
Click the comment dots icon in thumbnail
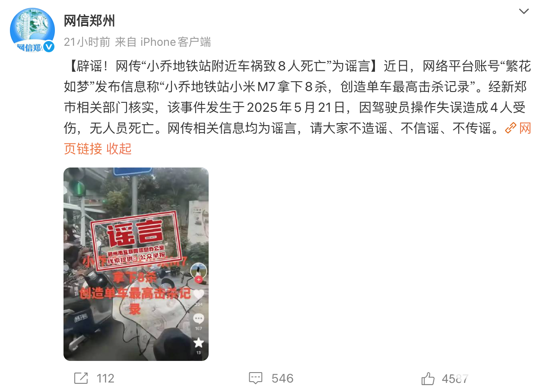tap(198, 319)
